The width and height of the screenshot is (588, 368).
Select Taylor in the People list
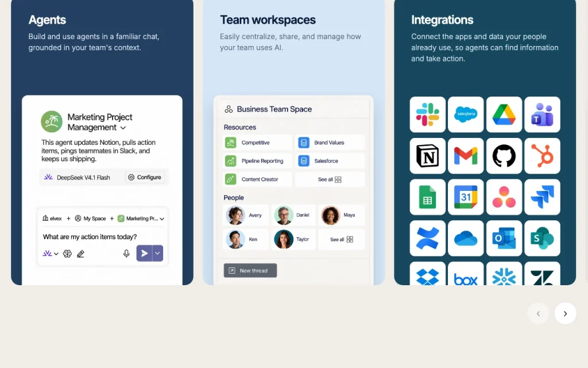coord(293,239)
